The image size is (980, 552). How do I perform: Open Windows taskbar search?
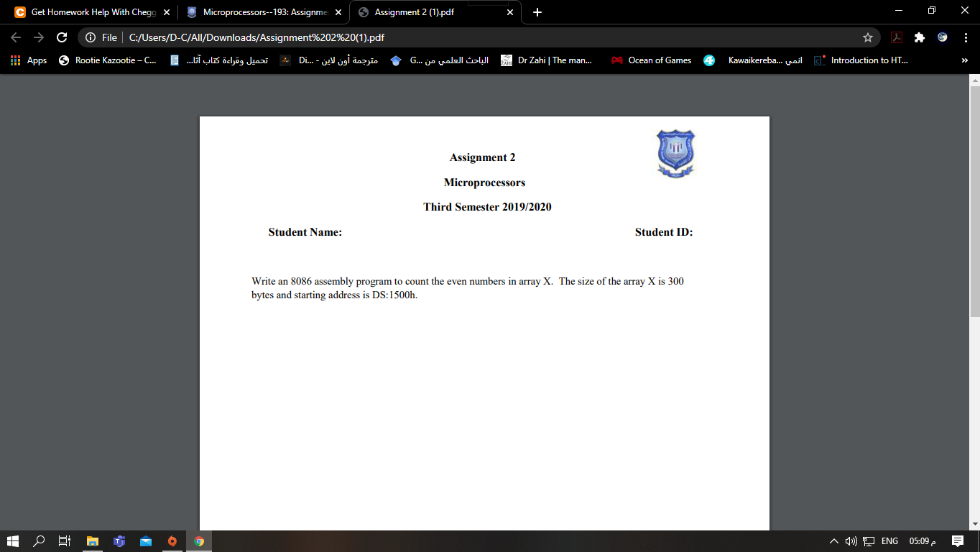click(39, 541)
